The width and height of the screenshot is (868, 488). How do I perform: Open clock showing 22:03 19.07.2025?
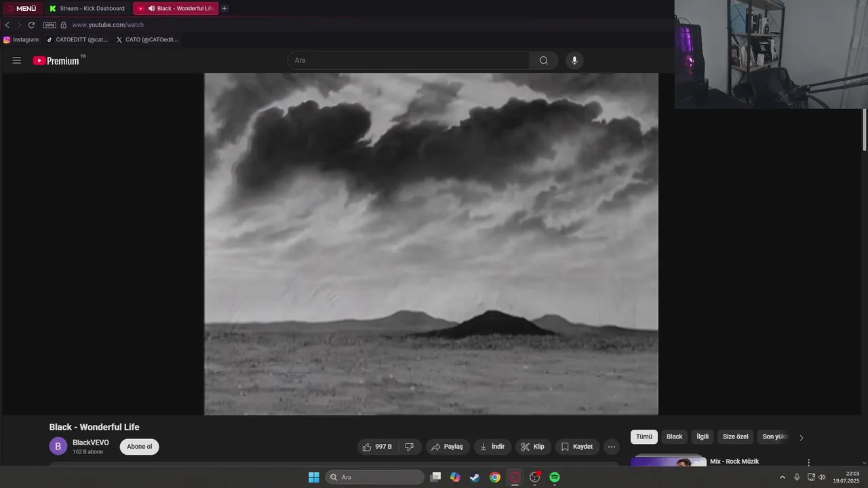[846, 477]
